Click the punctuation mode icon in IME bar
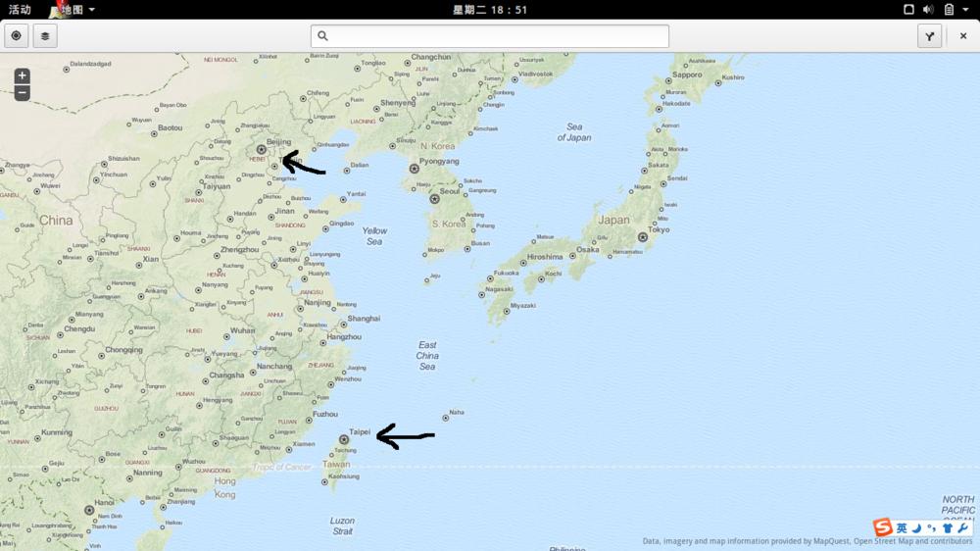Image resolution: width=980 pixels, height=551 pixels. [931, 527]
